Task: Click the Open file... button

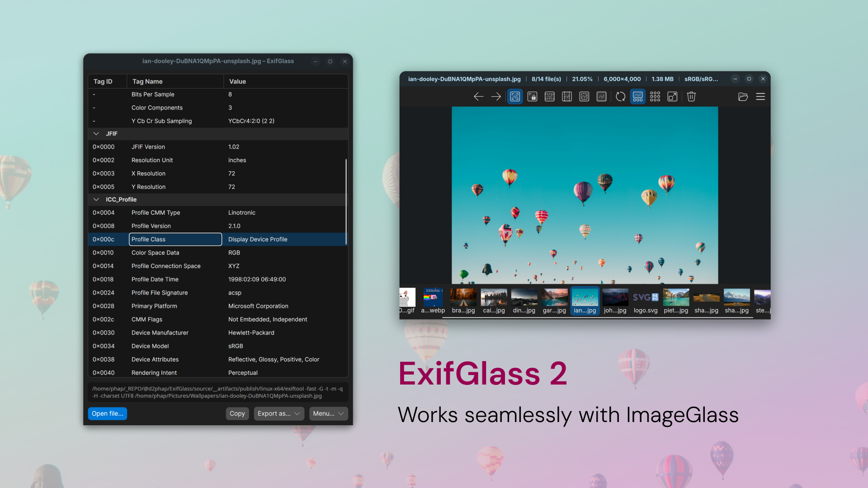Action: point(107,413)
